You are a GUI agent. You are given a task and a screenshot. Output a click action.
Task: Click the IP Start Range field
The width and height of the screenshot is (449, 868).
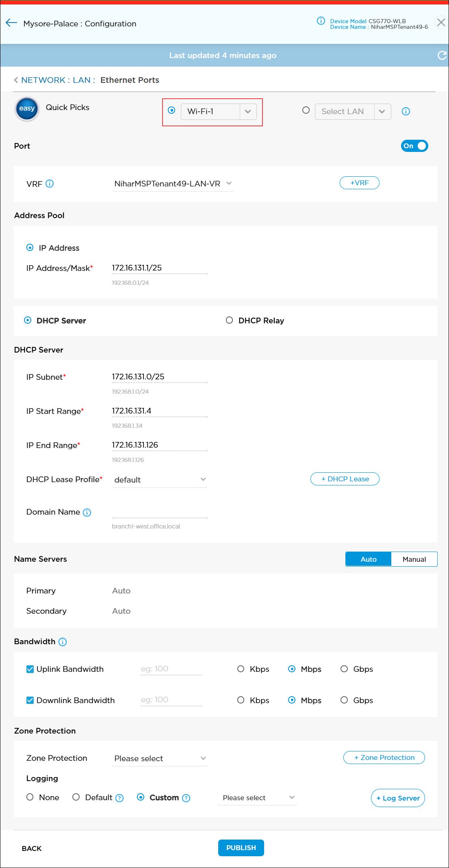160,411
